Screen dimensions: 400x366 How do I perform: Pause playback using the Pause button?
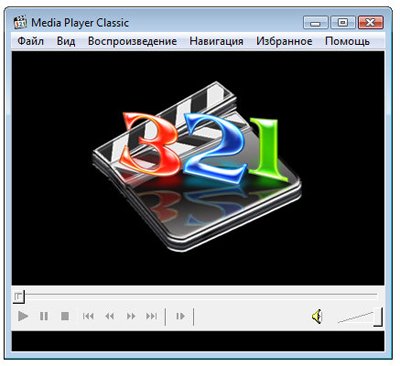44,316
